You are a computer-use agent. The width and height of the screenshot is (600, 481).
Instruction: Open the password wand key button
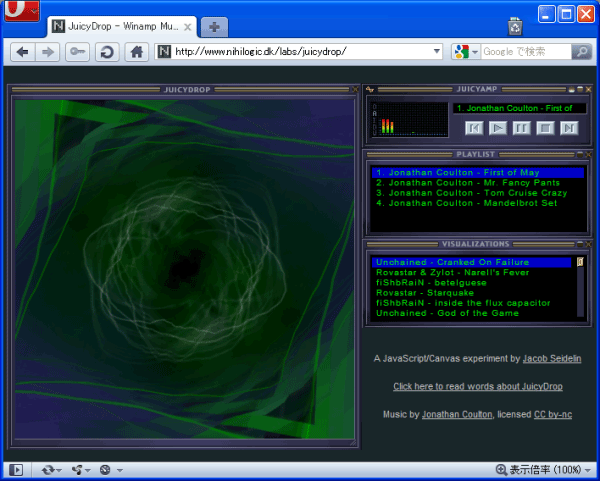pos(77,52)
